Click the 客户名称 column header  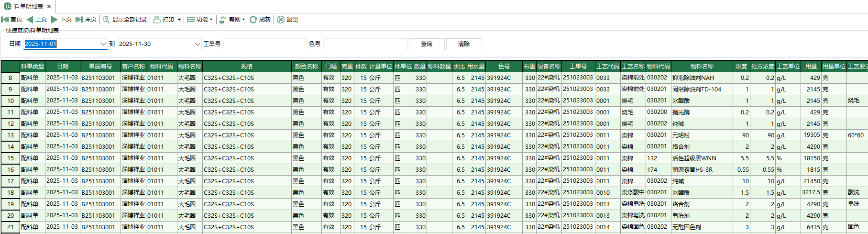tap(133, 67)
